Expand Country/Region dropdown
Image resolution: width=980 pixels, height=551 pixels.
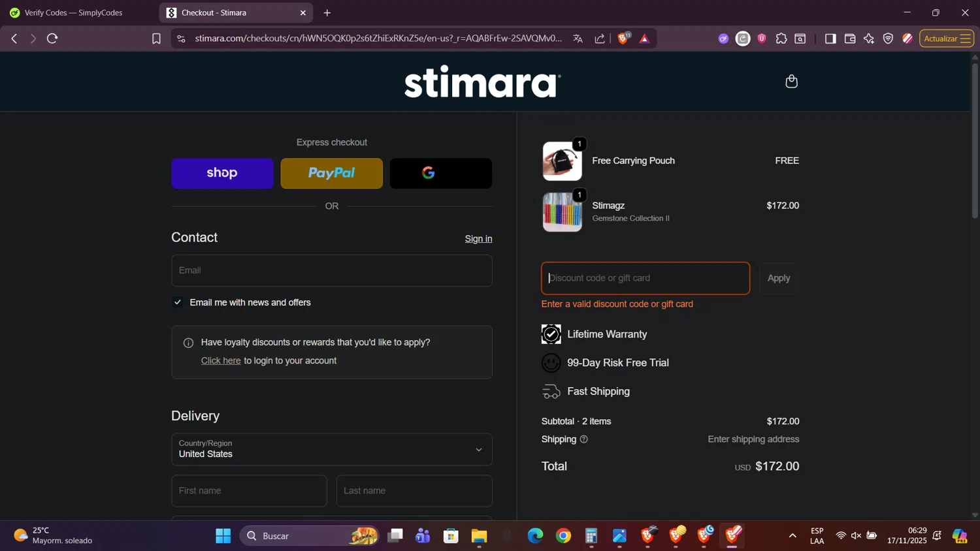tap(331, 449)
